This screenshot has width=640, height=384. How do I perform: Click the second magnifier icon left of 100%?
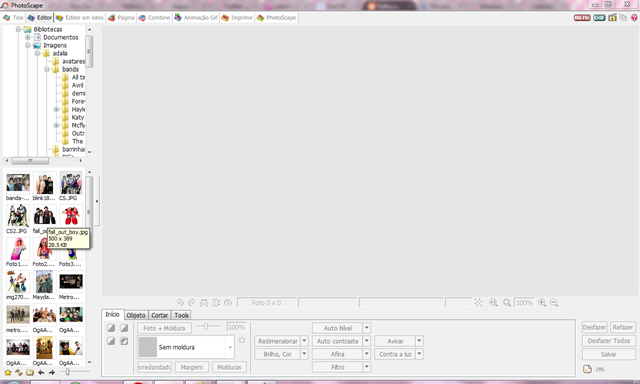[507, 302]
